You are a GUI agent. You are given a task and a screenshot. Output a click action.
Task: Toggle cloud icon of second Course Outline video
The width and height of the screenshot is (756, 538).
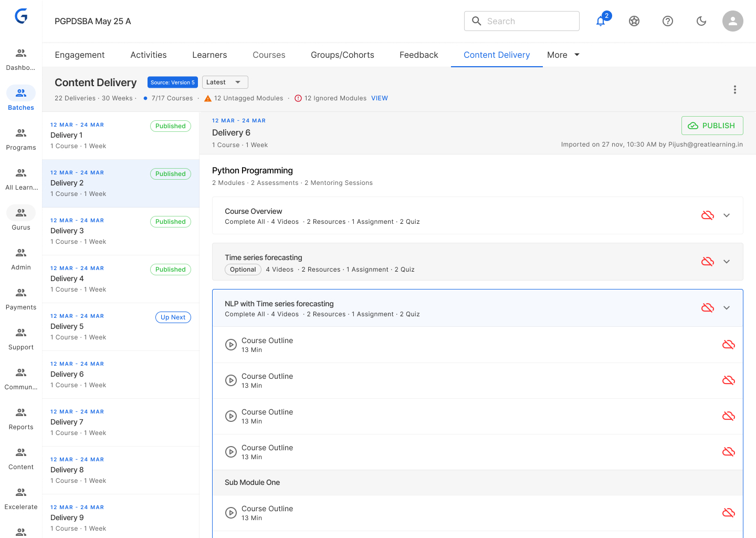[x=729, y=380]
